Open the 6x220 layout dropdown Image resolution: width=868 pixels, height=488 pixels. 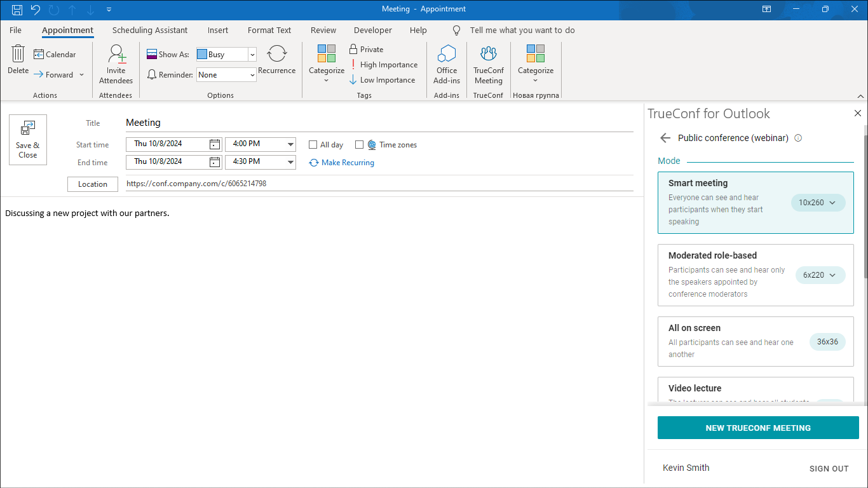(820, 275)
